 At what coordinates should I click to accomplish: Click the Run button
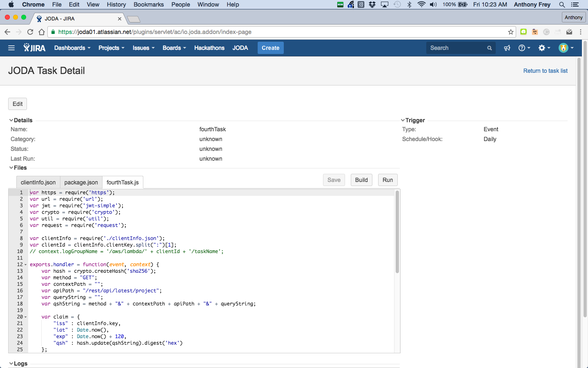[388, 180]
